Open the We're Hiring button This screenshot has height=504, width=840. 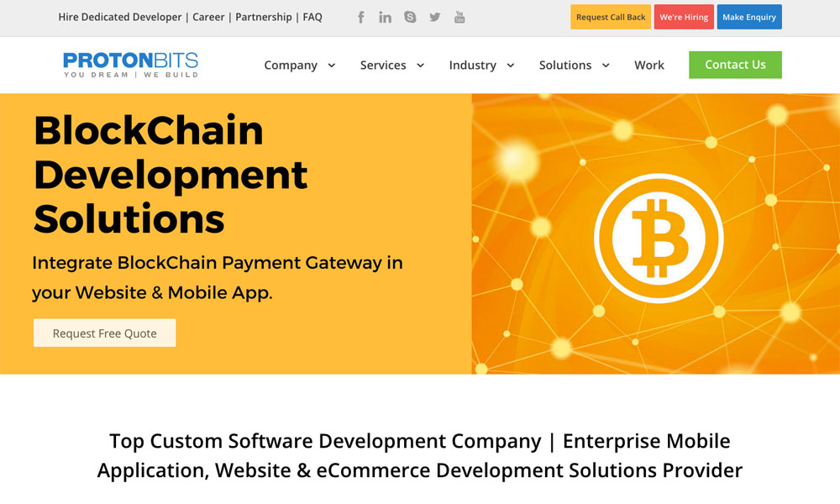[684, 17]
